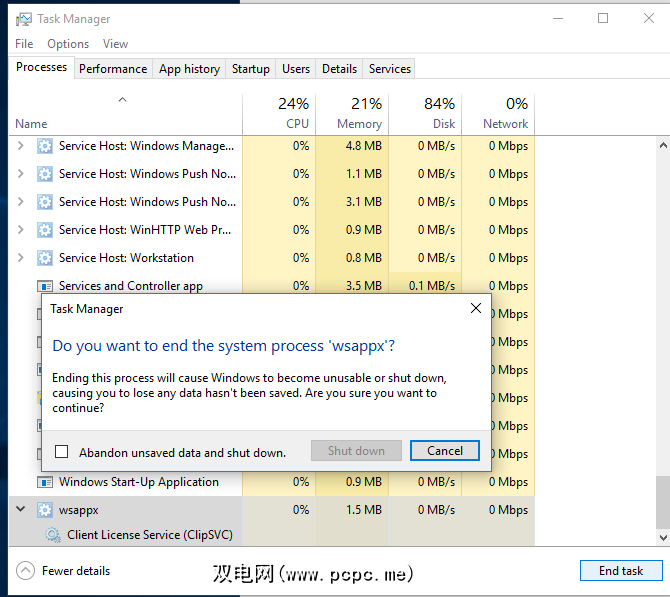The width and height of the screenshot is (670, 597).
Task: Sort by the Network column header
Action: click(x=498, y=115)
